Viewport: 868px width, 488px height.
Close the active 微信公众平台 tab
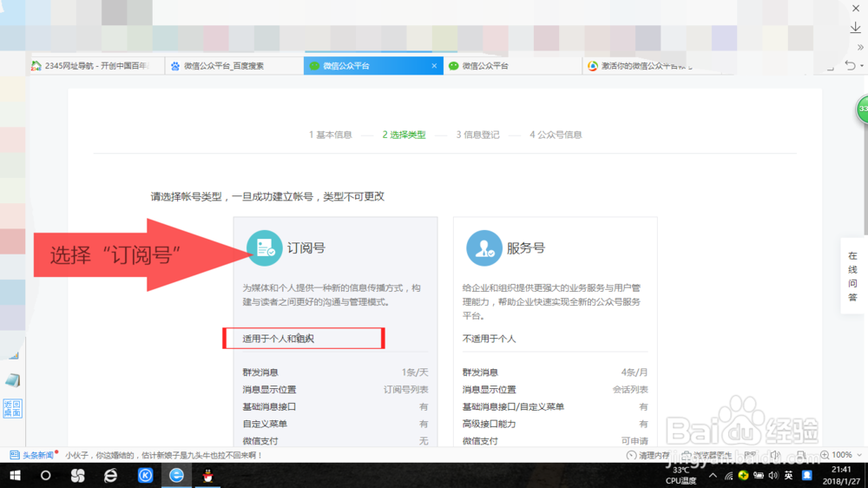(x=434, y=66)
